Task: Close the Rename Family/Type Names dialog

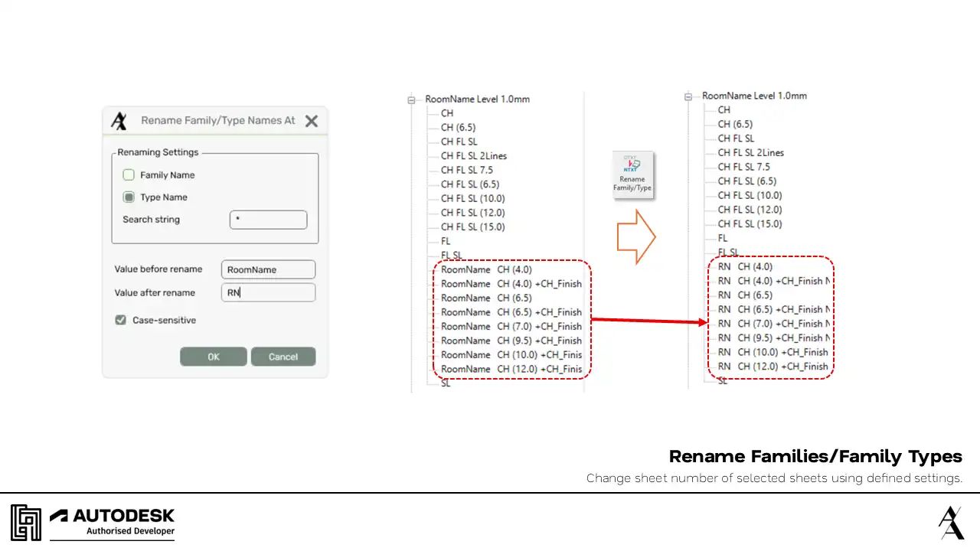Action: [311, 121]
